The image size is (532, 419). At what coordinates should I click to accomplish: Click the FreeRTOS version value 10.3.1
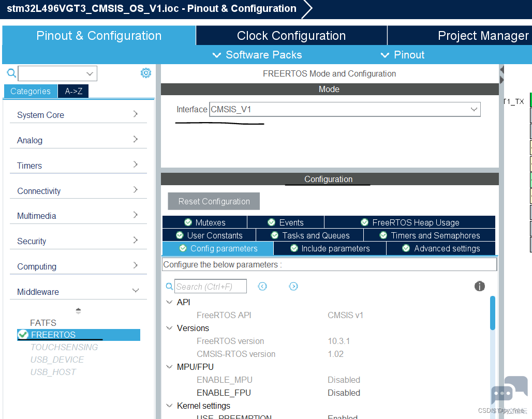coord(338,341)
